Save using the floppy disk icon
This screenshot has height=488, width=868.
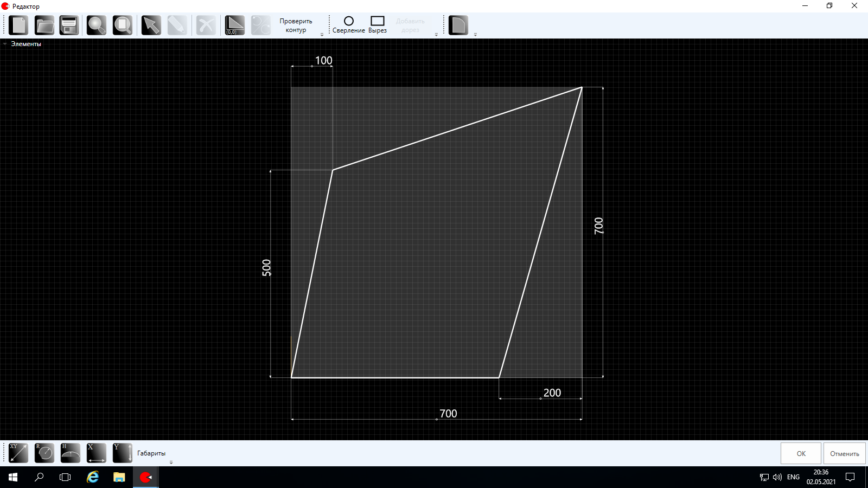coord(69,25)
